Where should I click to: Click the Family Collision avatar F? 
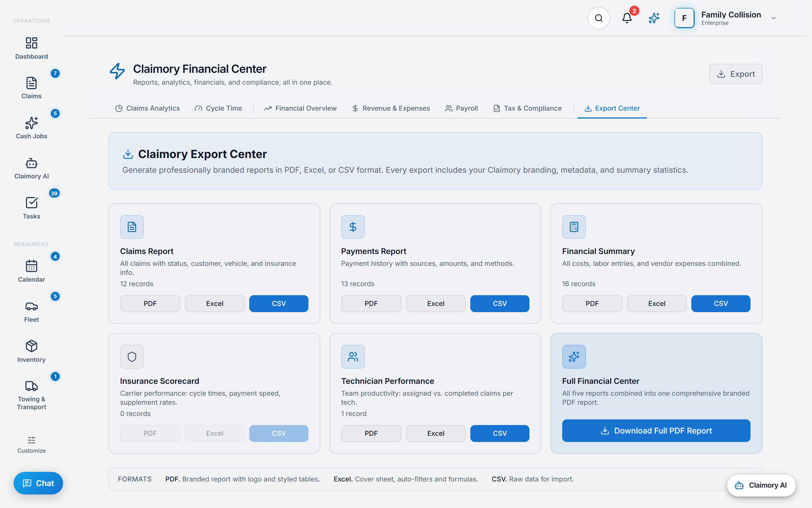coord(684,18)
